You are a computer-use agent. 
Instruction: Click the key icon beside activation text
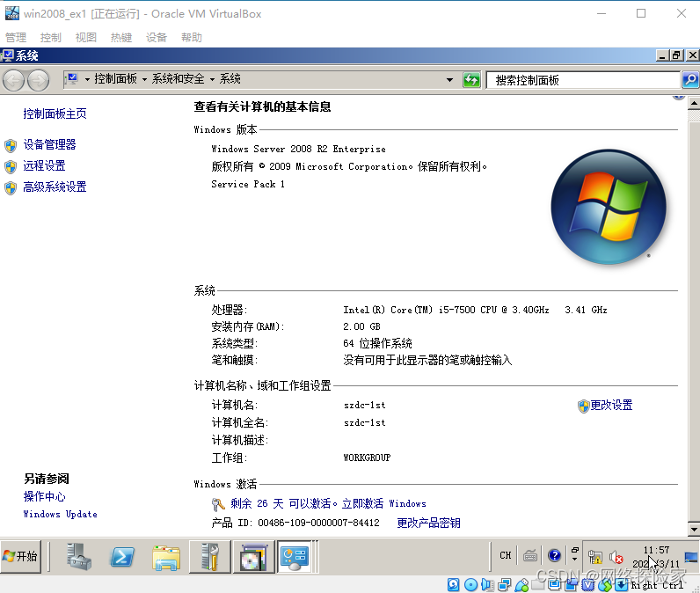click(x=218, y=505)
